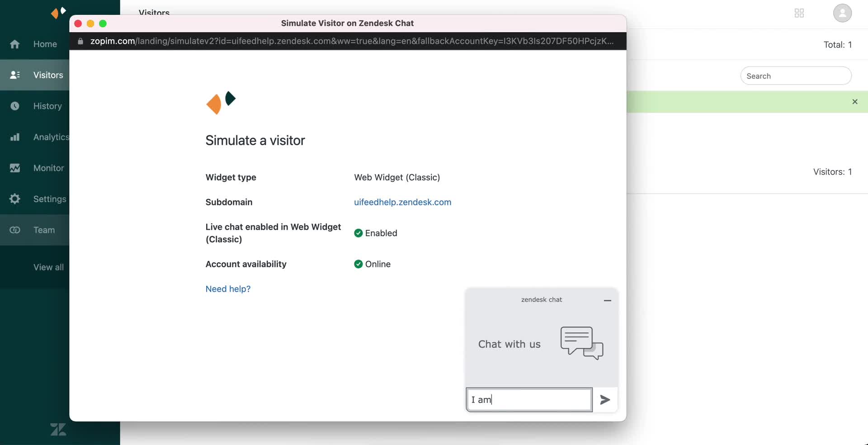The image size is (868, 445).
Task: Minimize the zendesk chat widget
Action: (608, 300)
